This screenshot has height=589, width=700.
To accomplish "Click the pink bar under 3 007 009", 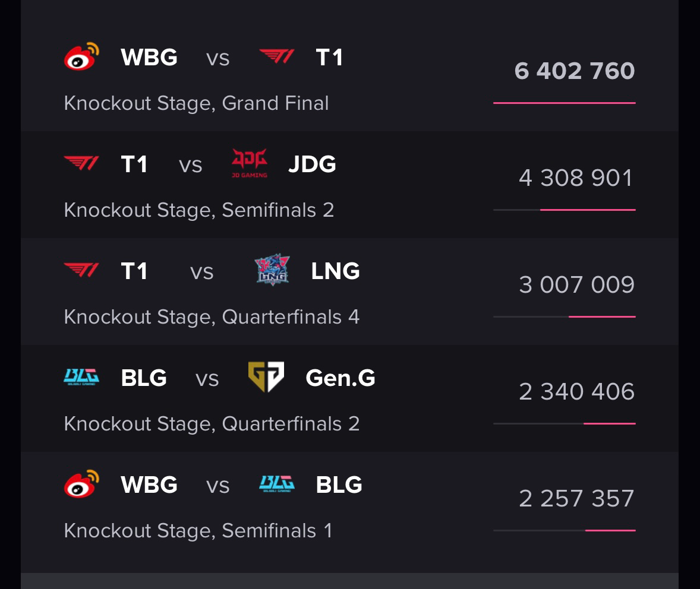I will pyautogui.click(x=602, y=317).
